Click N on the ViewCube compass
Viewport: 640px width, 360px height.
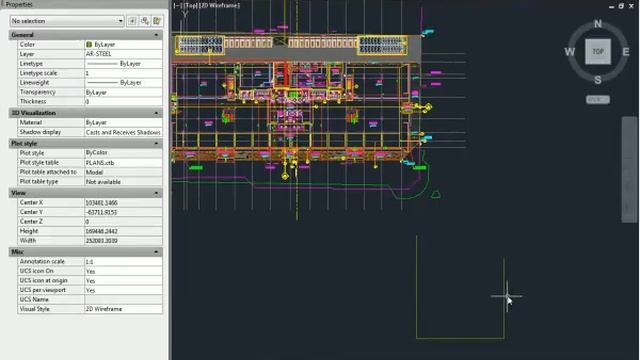598,24
